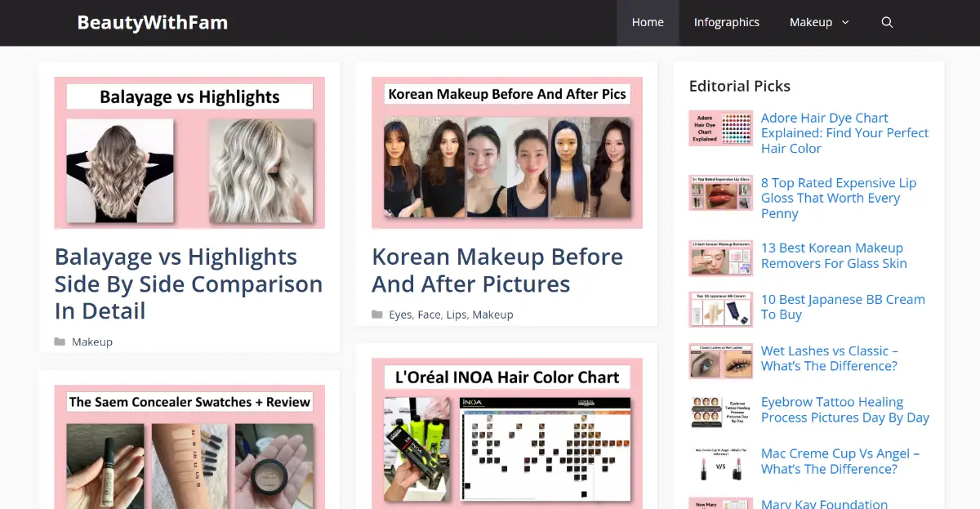Open the Balayage vs Highlights article link

[x=189, y=284]
